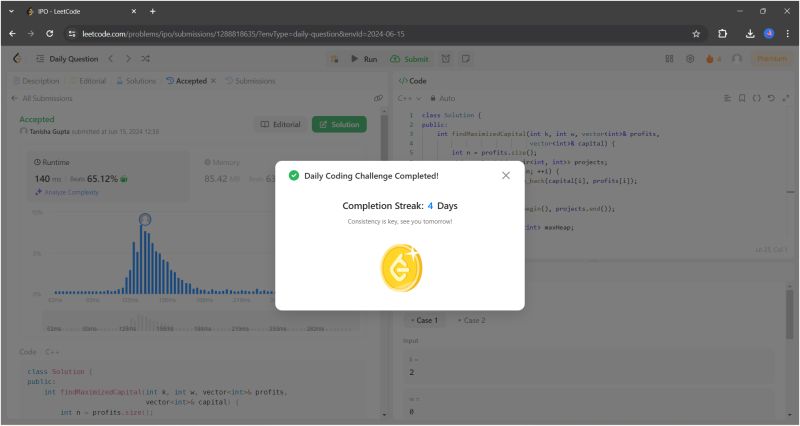Click the Auto lock indicator
The height and width of the screenshot is (426, 800).
coord(442,98)
